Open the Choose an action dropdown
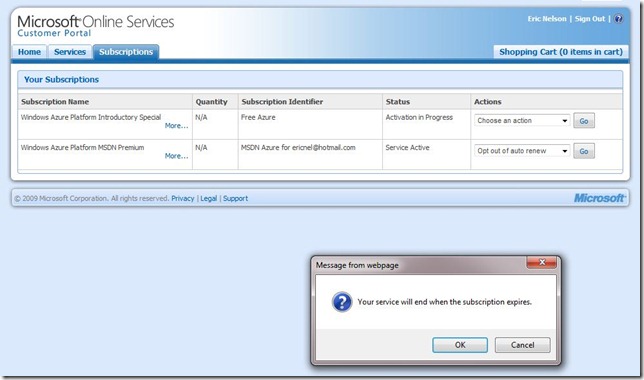Image resolution: width=644 pixels, height=380 pixels. tap(522, 120)
